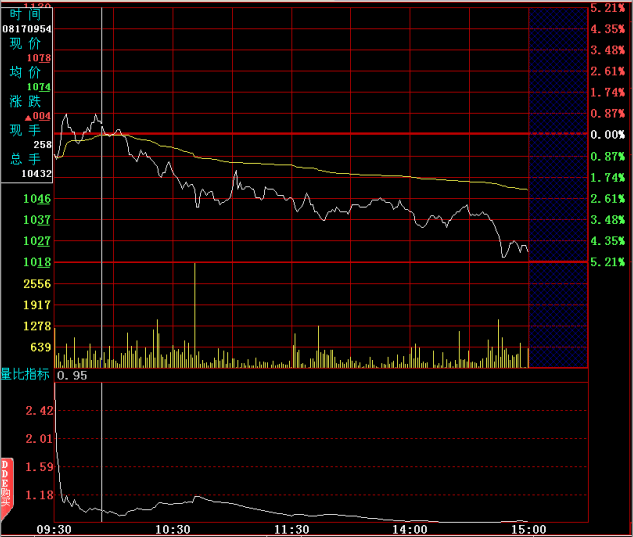Click the DDE red side tab
Image resolution: width=633 pixels, height=537 pixels.
coord(6,482)
